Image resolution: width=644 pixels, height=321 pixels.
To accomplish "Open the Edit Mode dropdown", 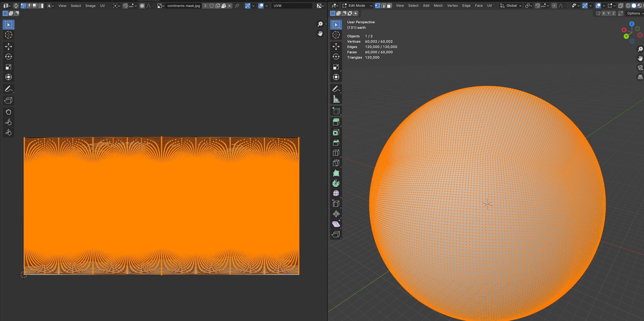I will (357, 6).
